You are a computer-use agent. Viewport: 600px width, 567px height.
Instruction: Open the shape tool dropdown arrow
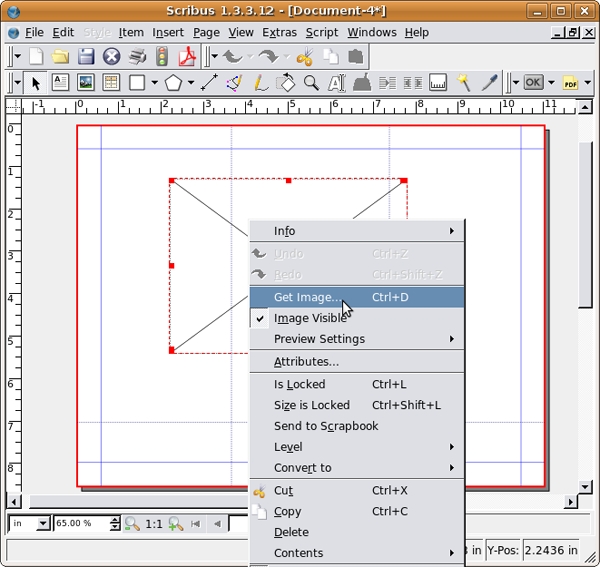[x=154, y=83]
